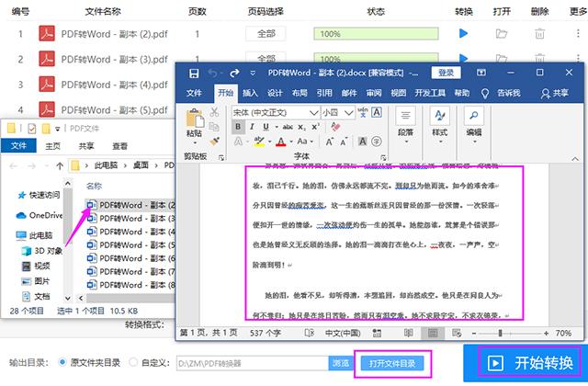Switch to web layout view icon

click(x=457, y=333)
